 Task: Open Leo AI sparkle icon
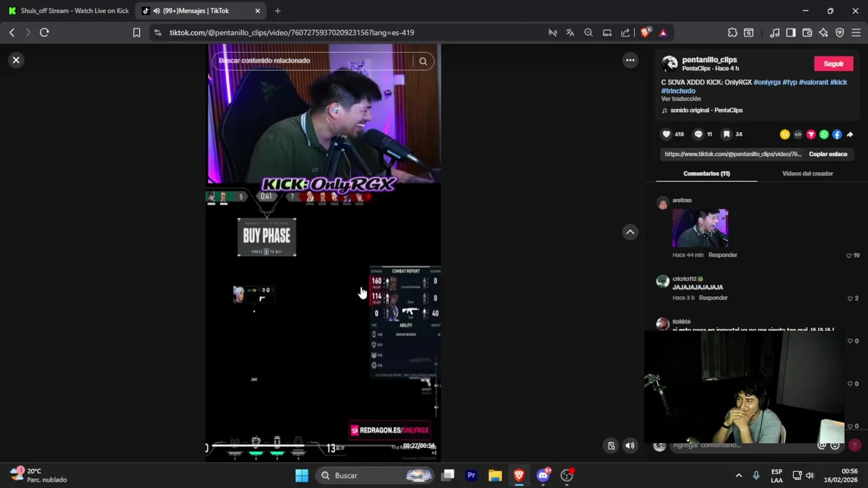[823, 33]
